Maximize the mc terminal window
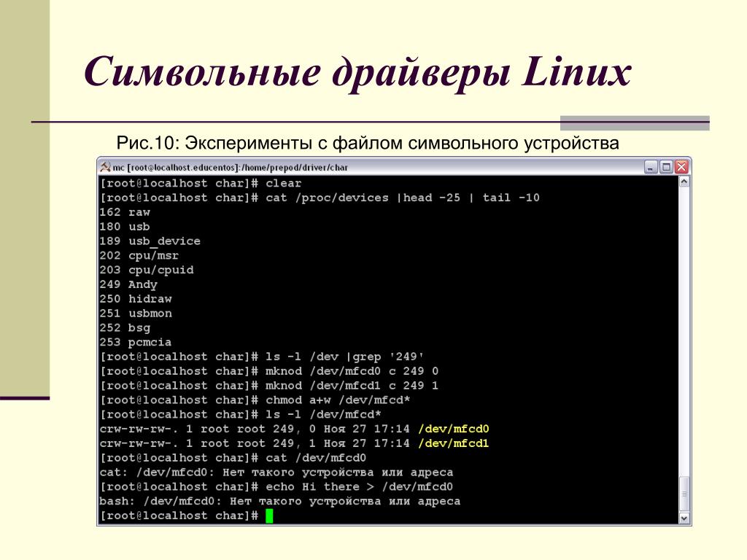The width and height of the screenshot is (747, 560). 666,167
